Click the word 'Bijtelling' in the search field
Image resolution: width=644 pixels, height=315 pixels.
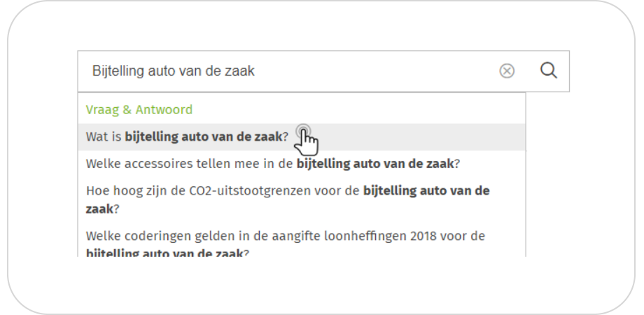coord(113,71)
